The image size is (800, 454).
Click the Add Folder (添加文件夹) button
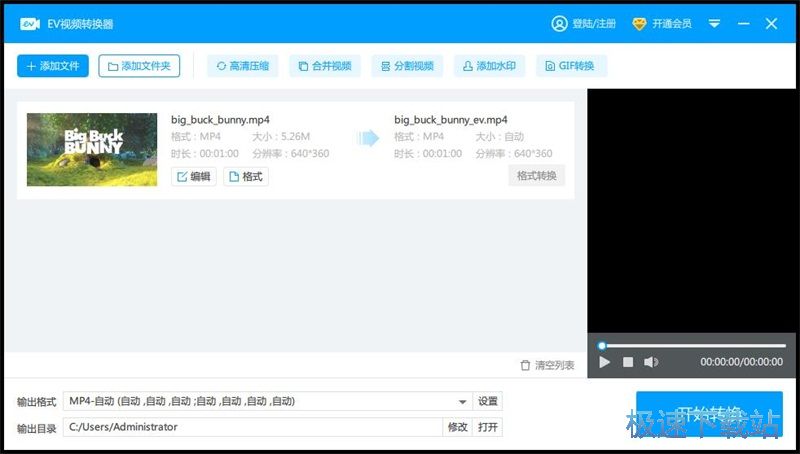click(139, 66)
